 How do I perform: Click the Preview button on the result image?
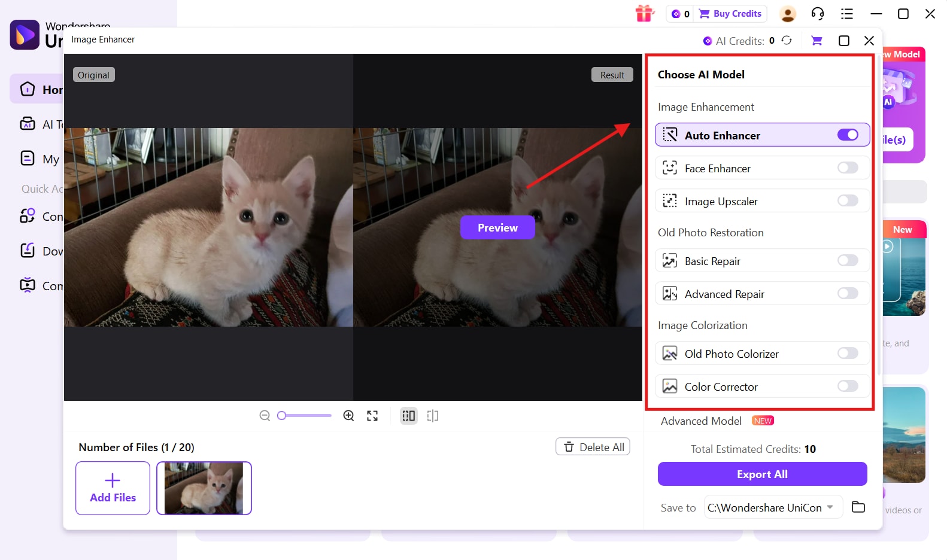497,227
